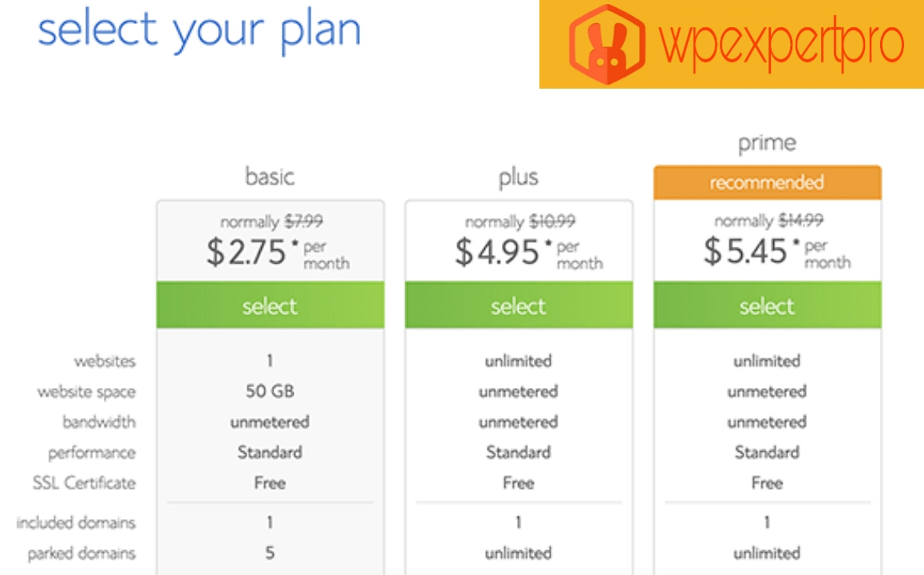This screenshot has width=924, height=575.
Task: Select the plus plan green button
Action: pyautogui.click(x=519, y=305)
